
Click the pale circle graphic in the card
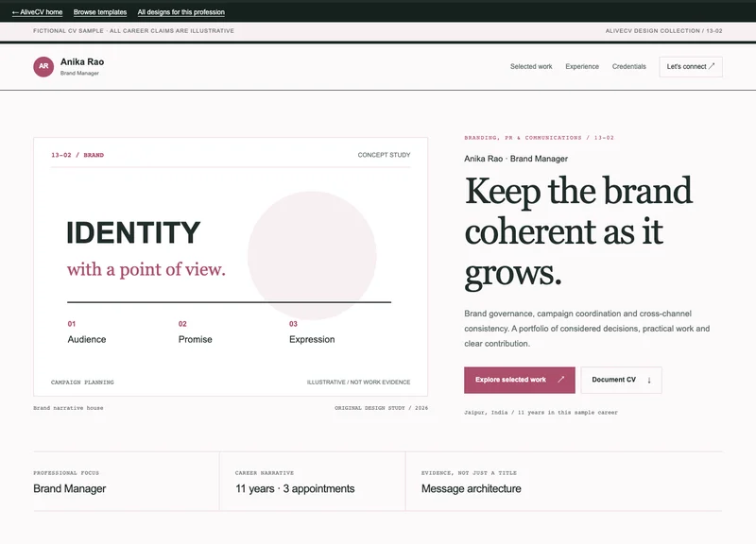pos(312,255)
